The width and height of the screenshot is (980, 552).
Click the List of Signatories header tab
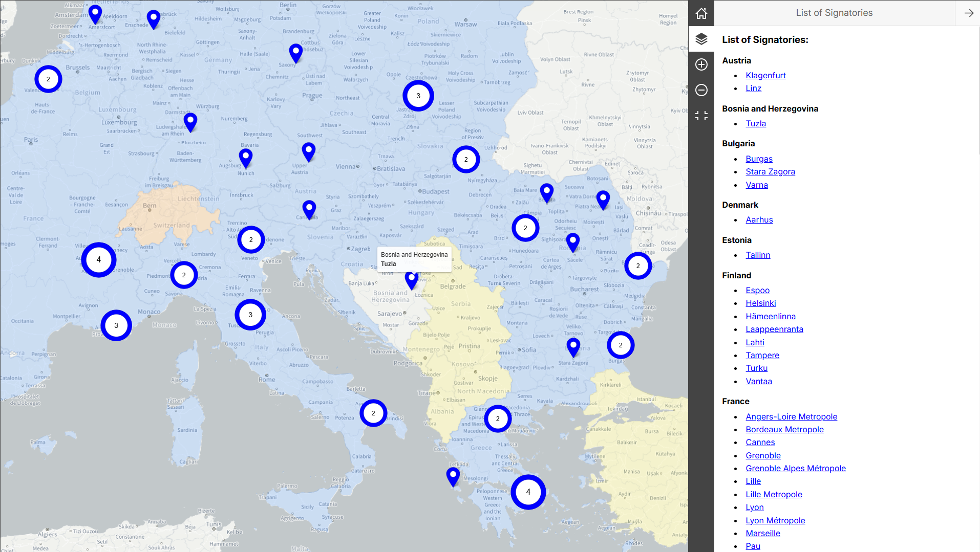click(x=834, y=13)
